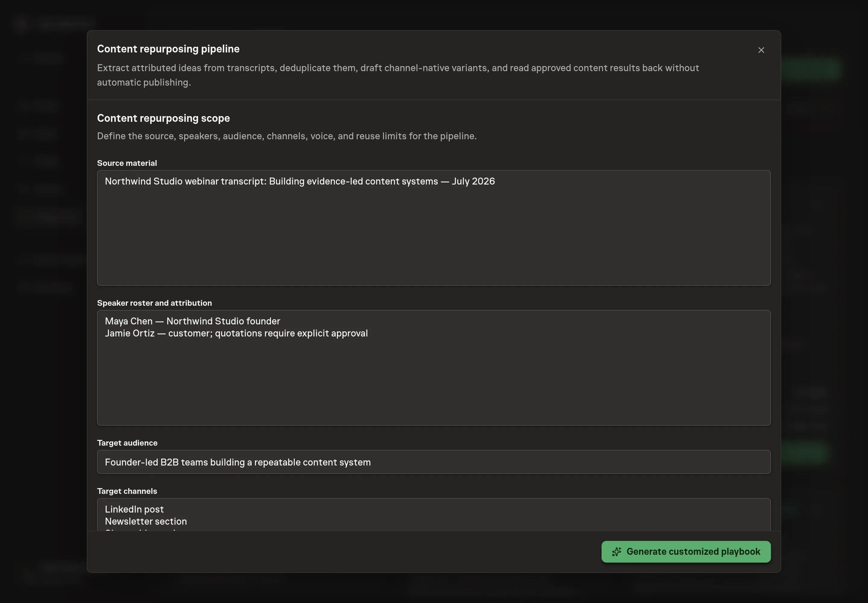Click the 'Source material' label
The image size is (868, 603).
coord(127,163)
